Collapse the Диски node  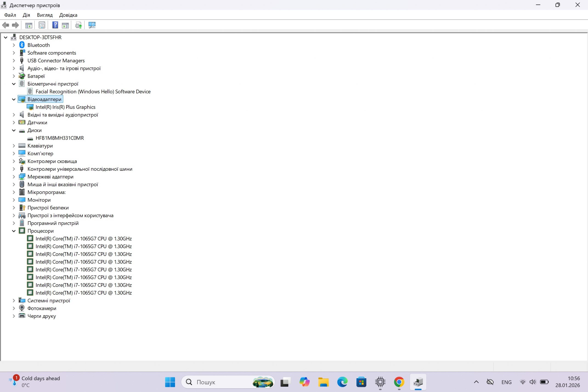(x=14, y=131)
